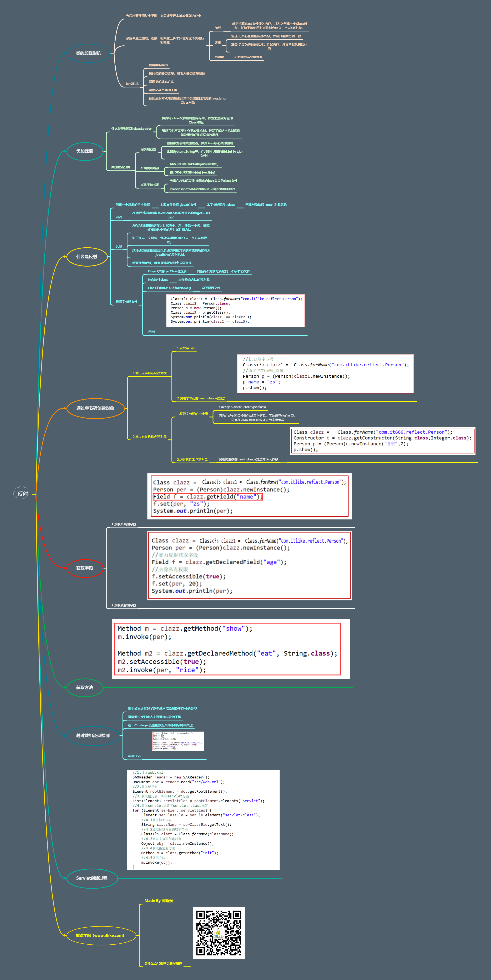Click the '在JDK中JRE的lib目录下ext目录' node
Screen dimensions: 491x980
point(192,172)
